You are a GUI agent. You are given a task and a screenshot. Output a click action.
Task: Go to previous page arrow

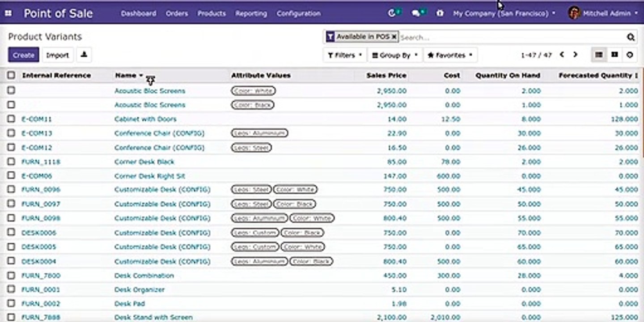tap(562, 55)
